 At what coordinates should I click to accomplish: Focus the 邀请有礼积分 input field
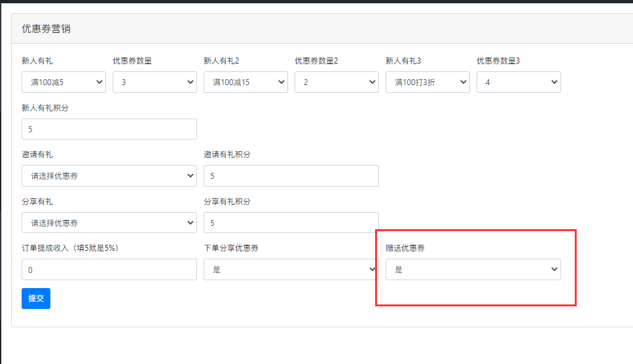pyautogui.click(x=291, y=176)
